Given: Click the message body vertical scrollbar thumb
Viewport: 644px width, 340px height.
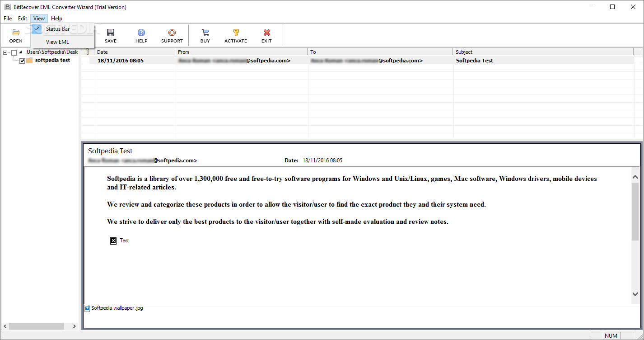Looking at the screenshot, I should click(x=635, y=212).
